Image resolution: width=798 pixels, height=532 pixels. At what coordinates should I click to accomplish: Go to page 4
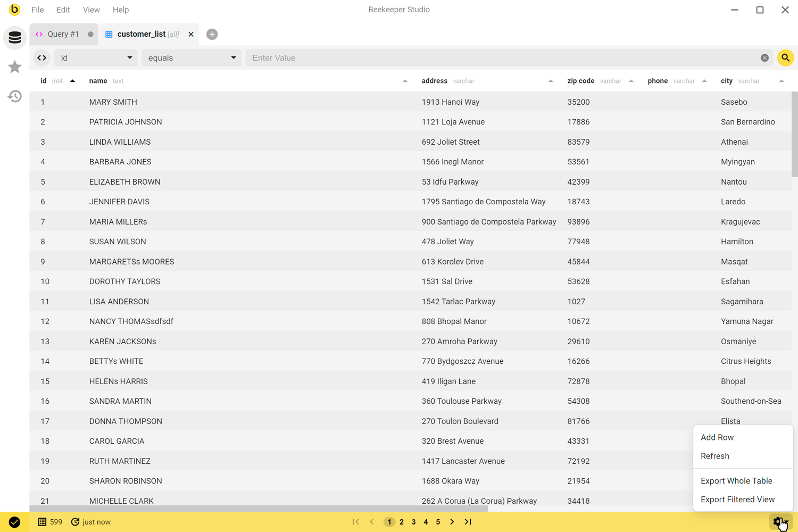pos(426,522)
